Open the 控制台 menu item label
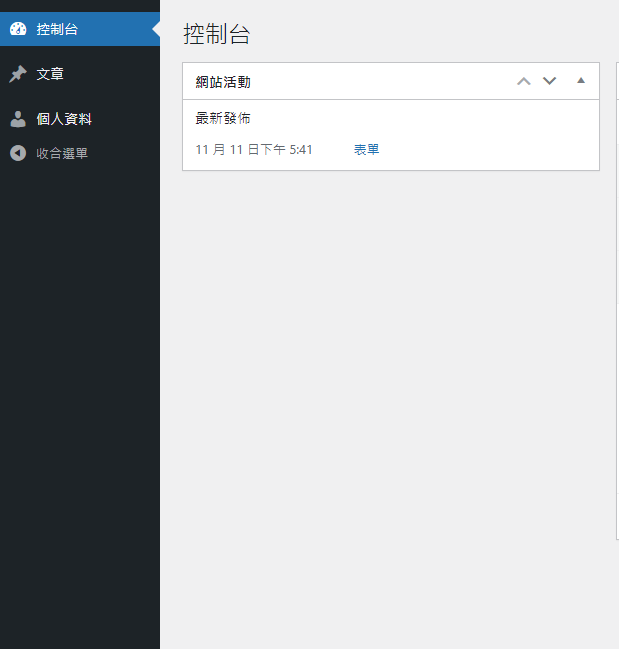Viewport: 619px width, 649px height. (x=57, y=29)
